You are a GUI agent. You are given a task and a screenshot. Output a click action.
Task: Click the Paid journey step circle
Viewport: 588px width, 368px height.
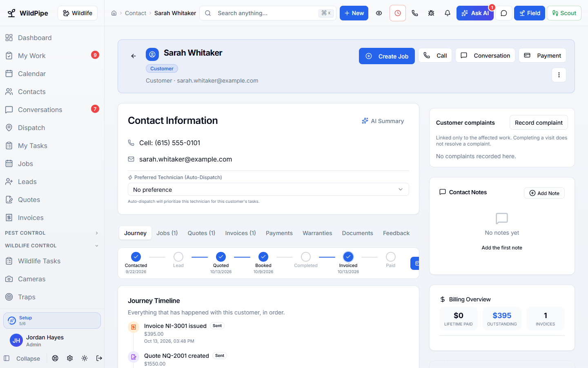391,257
